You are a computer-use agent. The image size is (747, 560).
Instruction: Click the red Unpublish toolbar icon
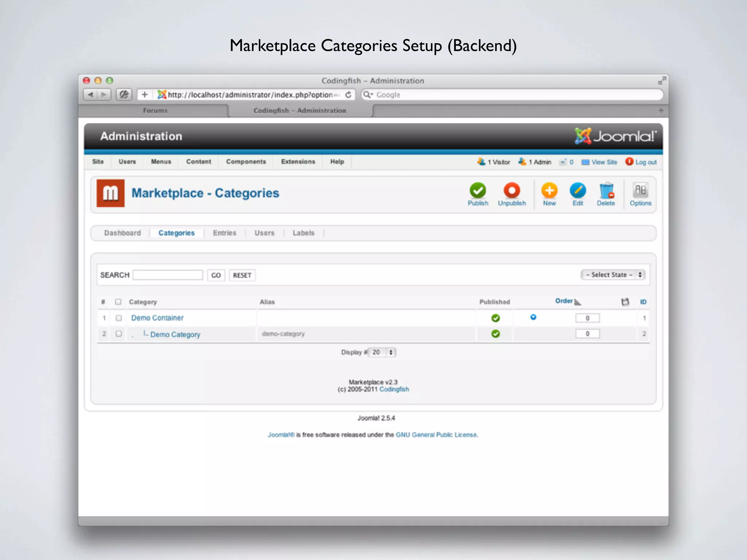512,190
